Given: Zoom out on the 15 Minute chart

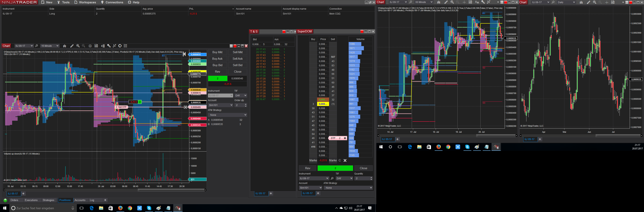Looking at the screenshot, I should point(83,46).
